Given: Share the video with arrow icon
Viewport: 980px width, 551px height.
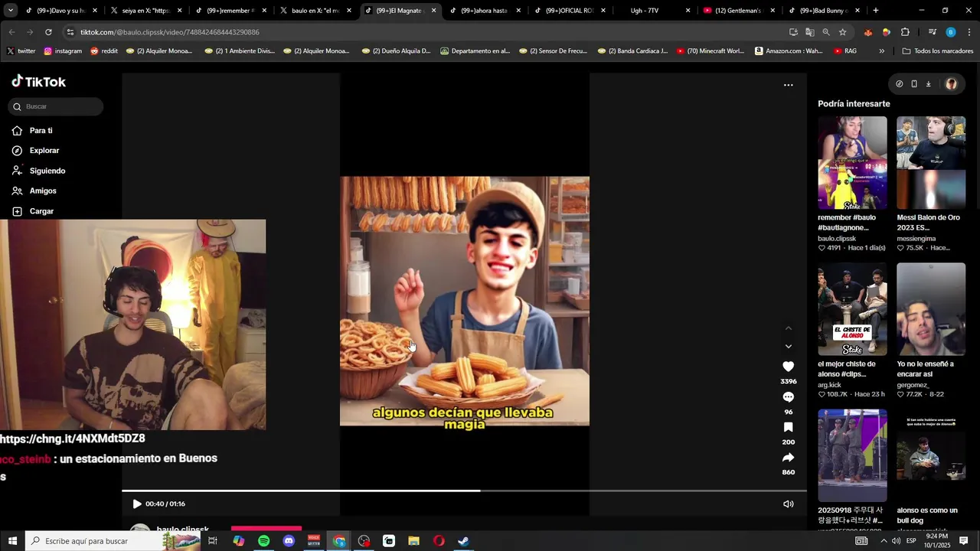Looking at the screenshot, I should 788,458.
